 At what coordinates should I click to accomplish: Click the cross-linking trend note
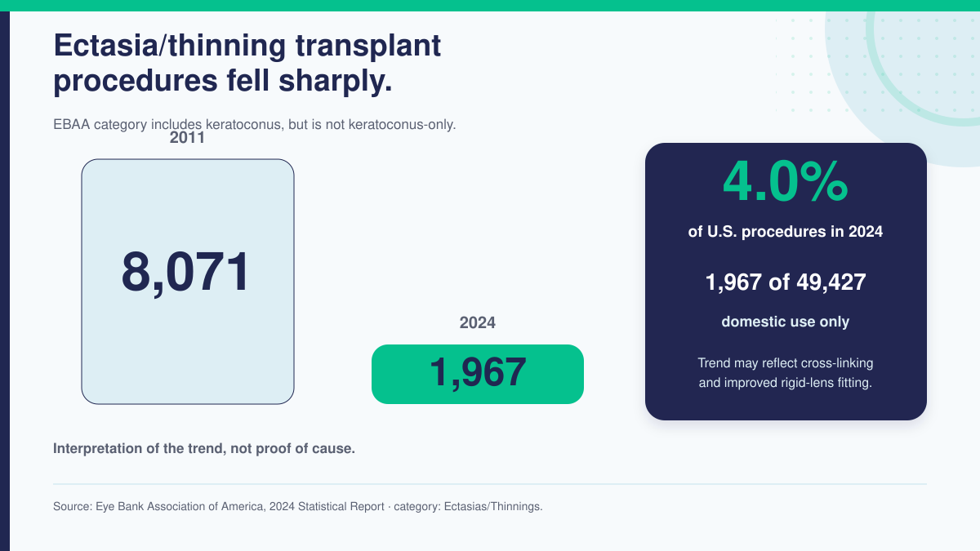point(786,372)
